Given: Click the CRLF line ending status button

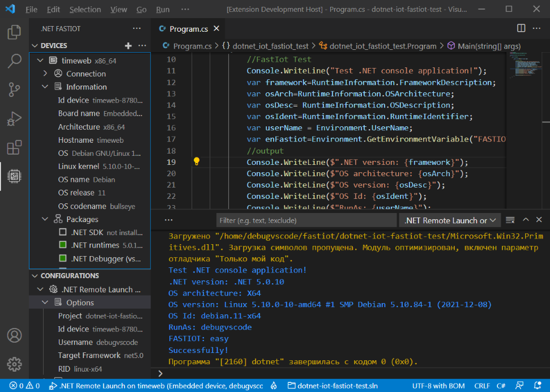Looking at the screenshot, I should 482,386.
